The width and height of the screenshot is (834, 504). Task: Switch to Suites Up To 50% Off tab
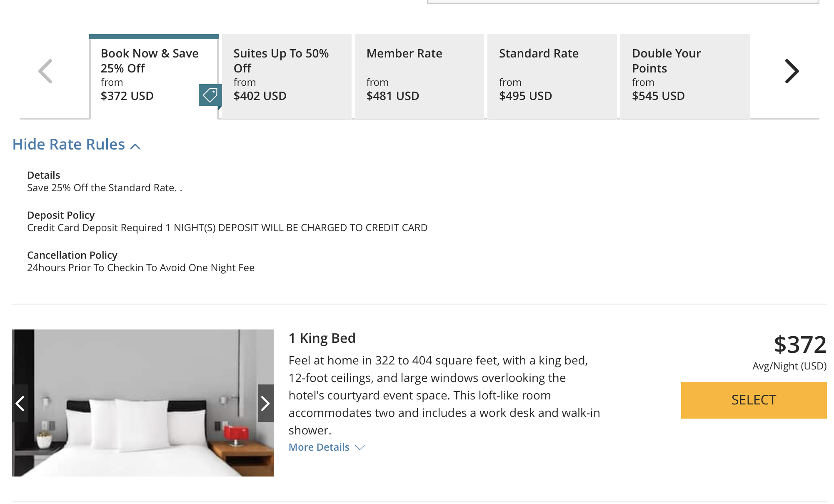click(287, 77)
